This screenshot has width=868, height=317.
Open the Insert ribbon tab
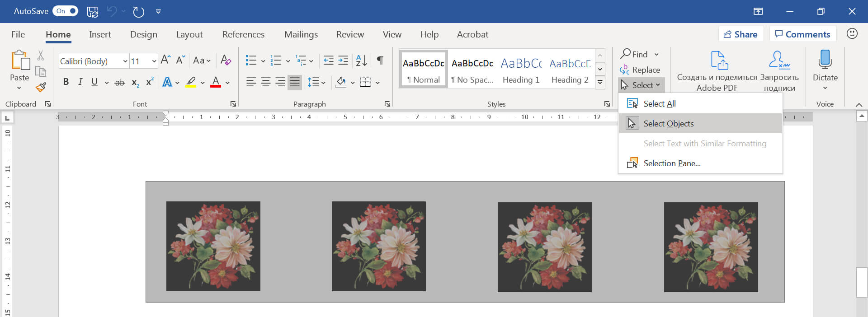(100, 34)
